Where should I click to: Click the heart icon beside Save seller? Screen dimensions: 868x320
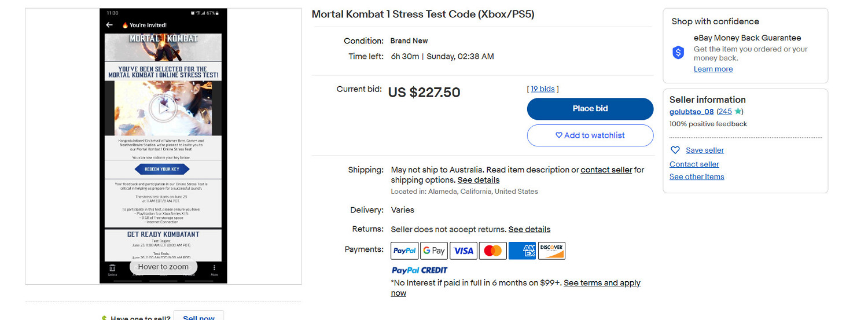point(675,150)
